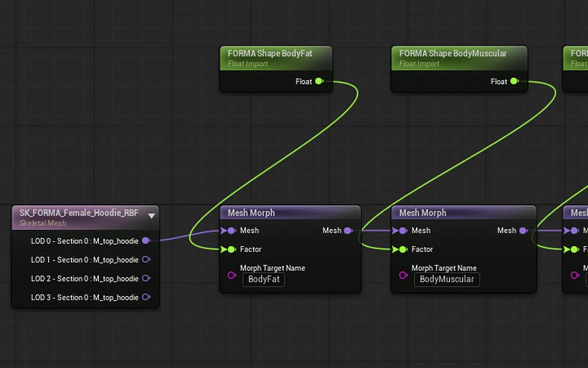Click 'Float Import' subtitle on BodyFat node

pyautogui.click(x=248, y=64)
